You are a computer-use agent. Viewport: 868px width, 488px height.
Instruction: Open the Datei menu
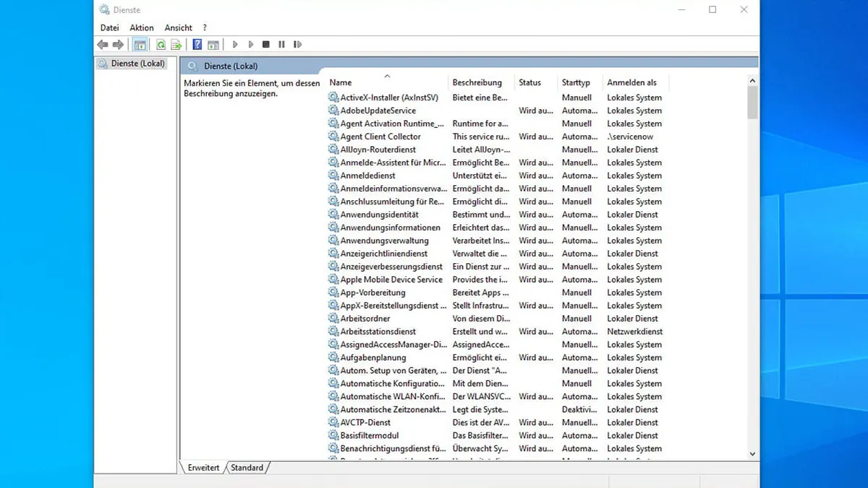(109, 27)
